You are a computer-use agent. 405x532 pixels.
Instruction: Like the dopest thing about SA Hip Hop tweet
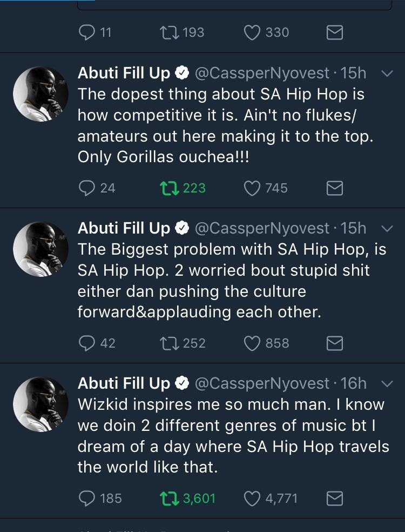(x=252, y=188)
